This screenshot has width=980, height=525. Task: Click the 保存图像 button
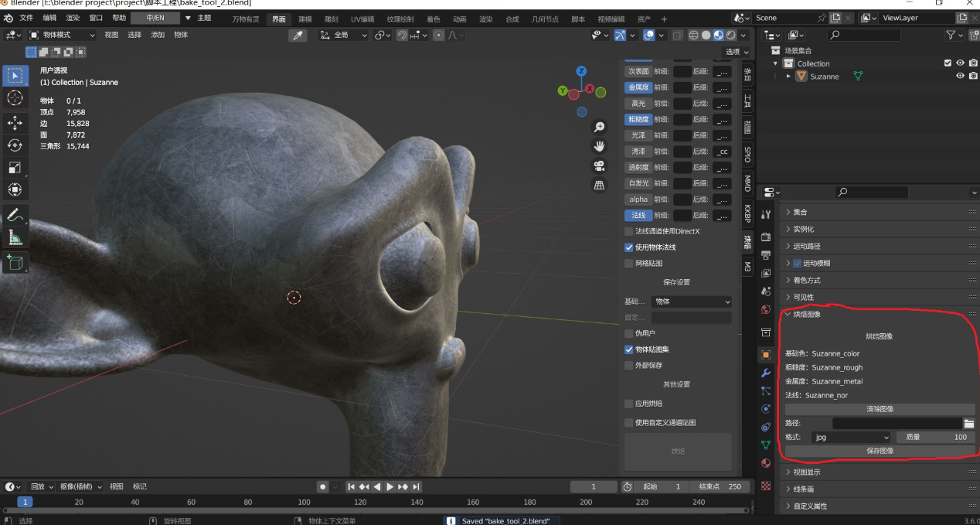pyautogui.click(x=880, y=451)
